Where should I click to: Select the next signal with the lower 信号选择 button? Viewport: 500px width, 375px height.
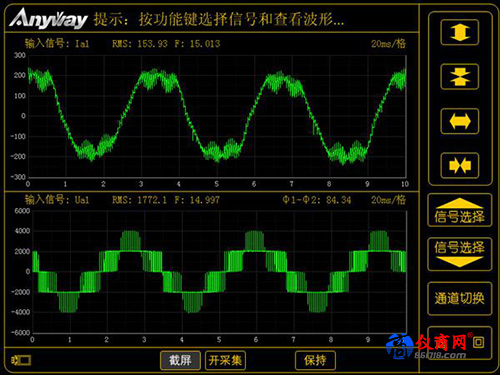coord(459,254)
